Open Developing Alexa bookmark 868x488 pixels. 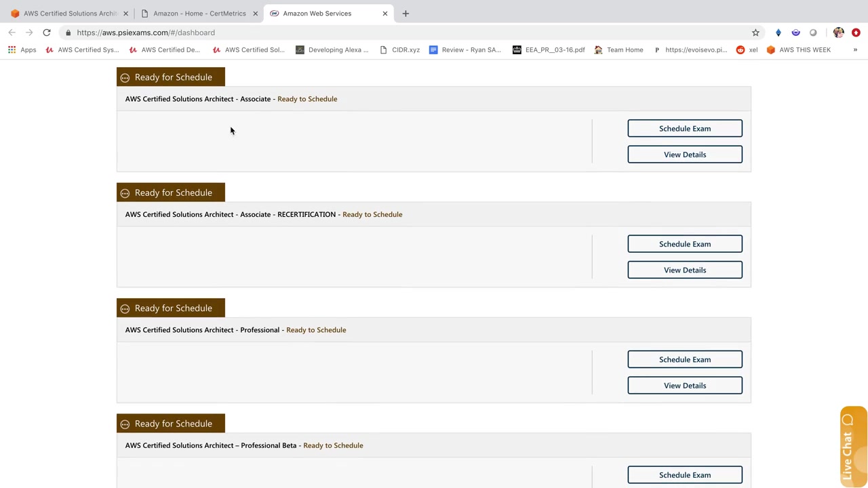(x=332, y=49)
